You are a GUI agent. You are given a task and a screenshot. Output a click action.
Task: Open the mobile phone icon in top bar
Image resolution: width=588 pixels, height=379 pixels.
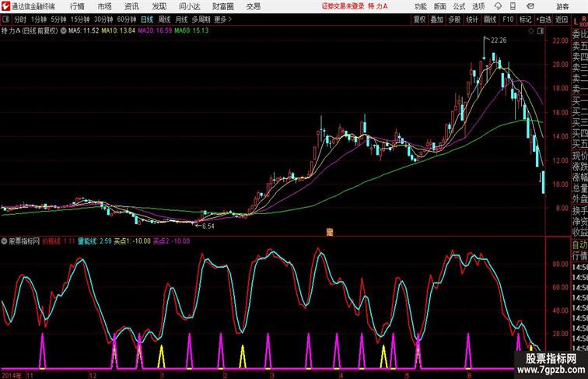(x=513, y=6)
